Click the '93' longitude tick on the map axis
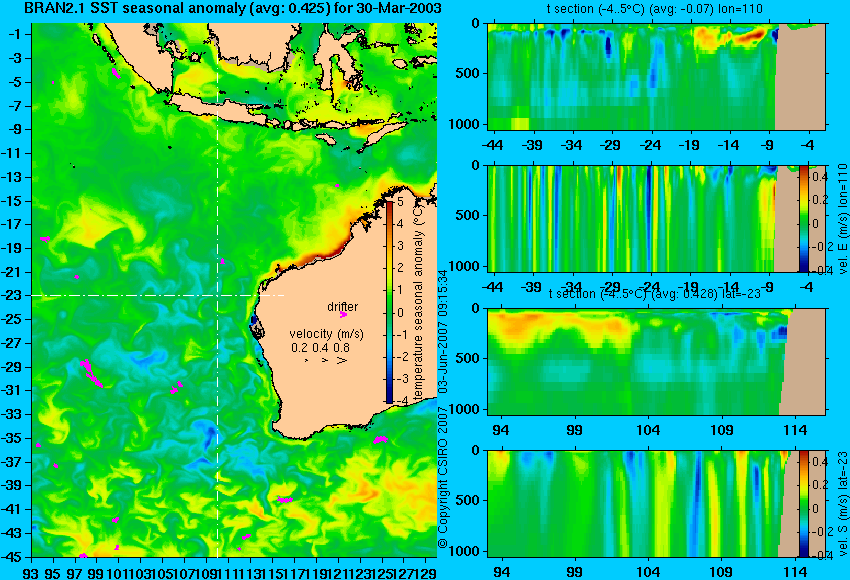 tap(31, 572)
